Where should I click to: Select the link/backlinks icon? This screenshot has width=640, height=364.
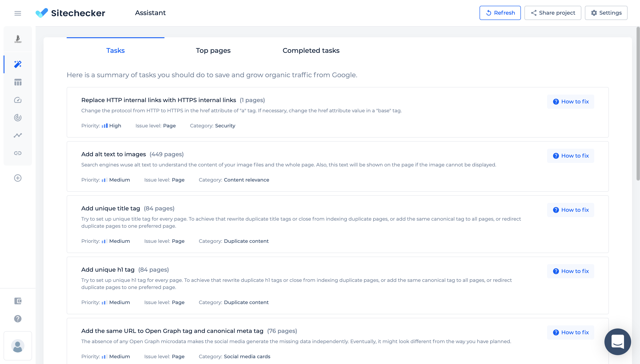pos(18,153)
